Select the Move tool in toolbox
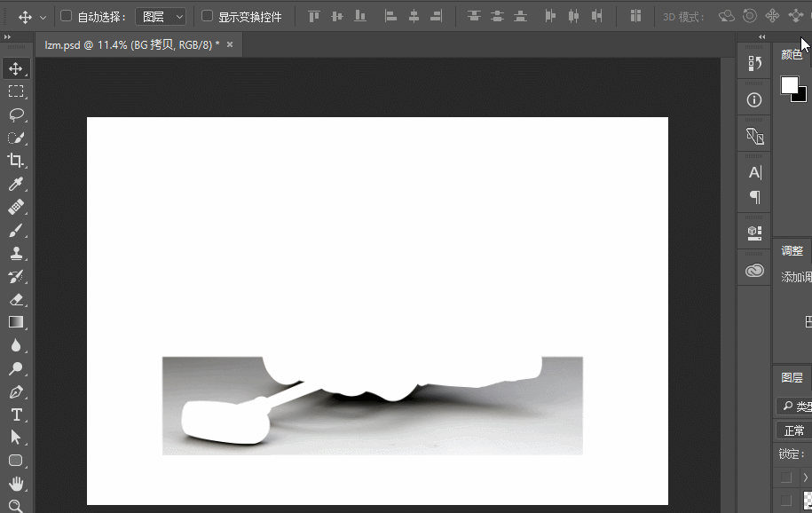 pos(16,68)
